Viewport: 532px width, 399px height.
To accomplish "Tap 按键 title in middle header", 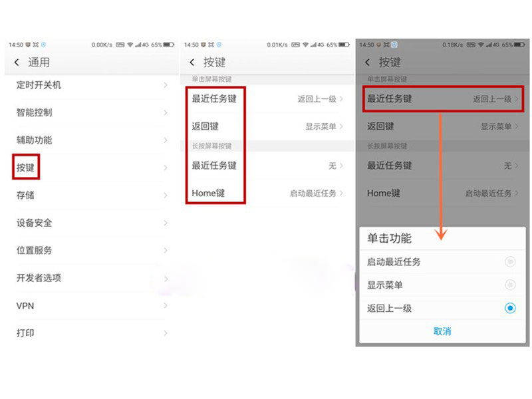I will click(214, 63).
